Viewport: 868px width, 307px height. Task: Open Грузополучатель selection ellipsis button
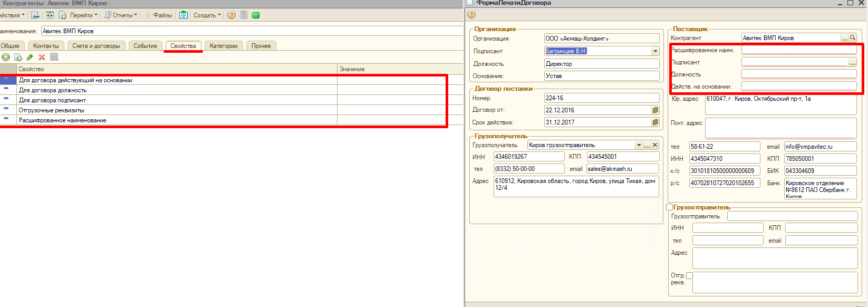647,145
